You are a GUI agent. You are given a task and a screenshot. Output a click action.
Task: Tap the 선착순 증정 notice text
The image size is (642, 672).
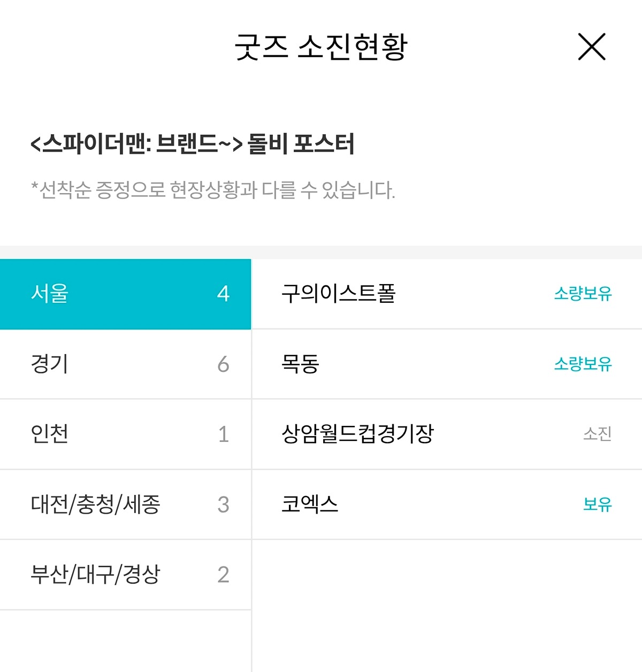click(213, 190)
